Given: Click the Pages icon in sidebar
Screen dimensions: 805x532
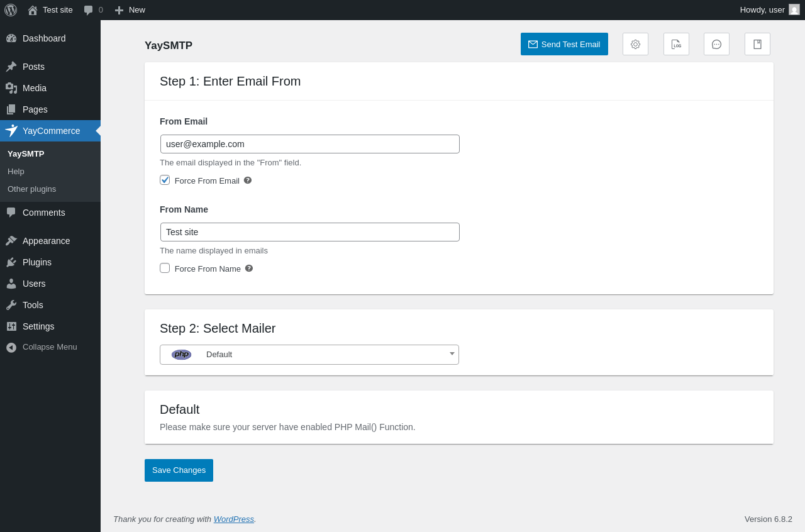Looking at the screenshot, I should click(11, 109).
